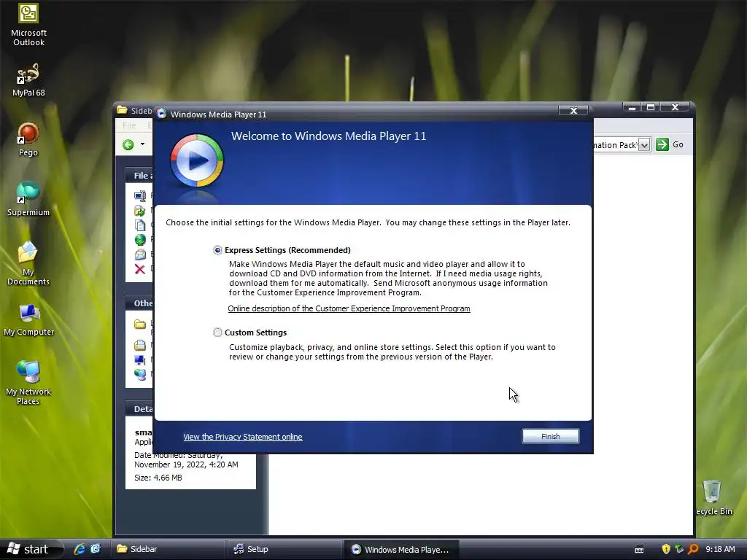Open Microsoft Outlook desktop icon
Screen dimensions: 747x560
tap(28, 25)
